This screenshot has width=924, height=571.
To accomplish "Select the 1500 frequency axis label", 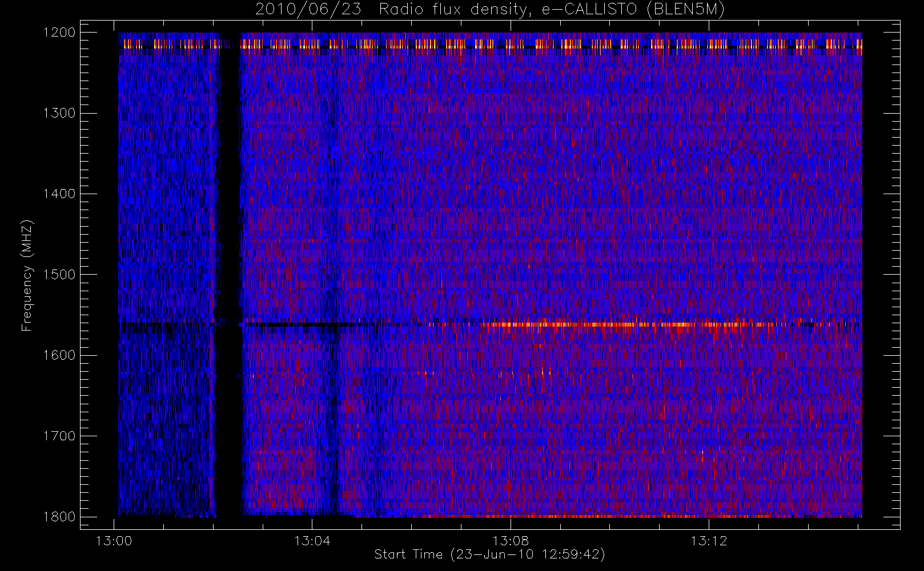I will pos(60,275).
